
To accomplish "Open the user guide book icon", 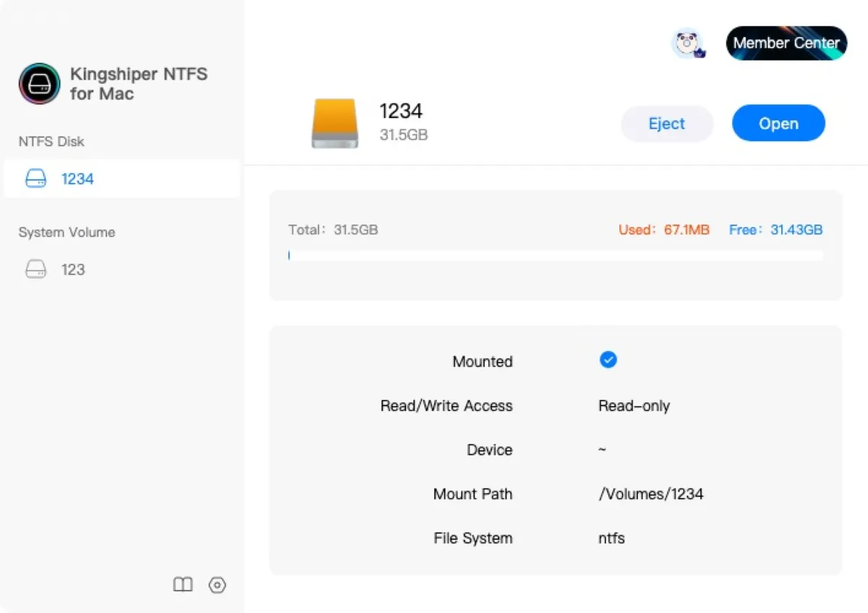I will point(183,585).
